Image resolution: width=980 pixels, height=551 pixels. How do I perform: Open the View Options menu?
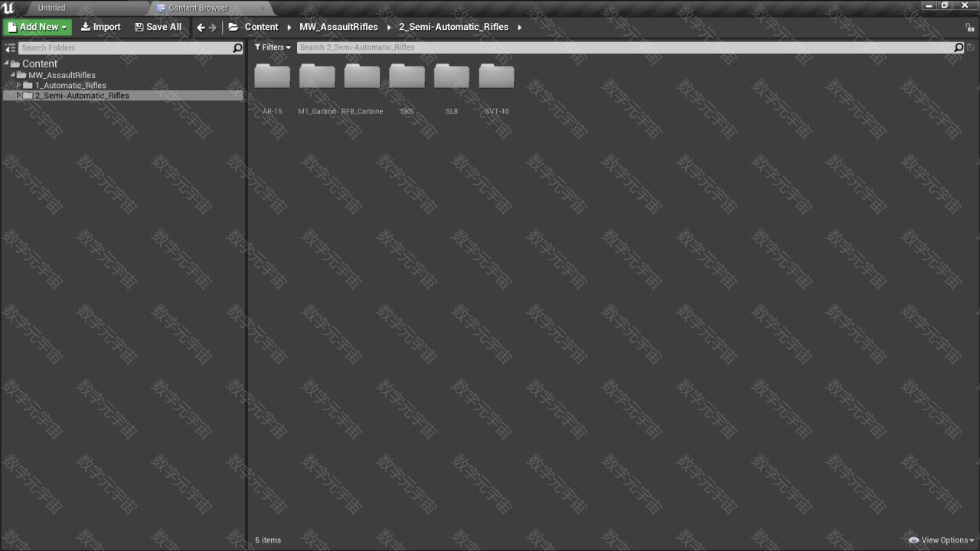pos(941,540)
